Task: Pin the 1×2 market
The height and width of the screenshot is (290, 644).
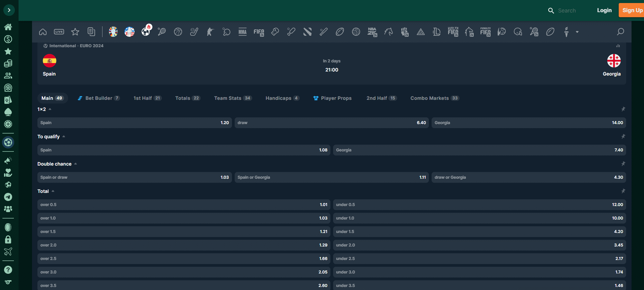Action: click(623, 109)
